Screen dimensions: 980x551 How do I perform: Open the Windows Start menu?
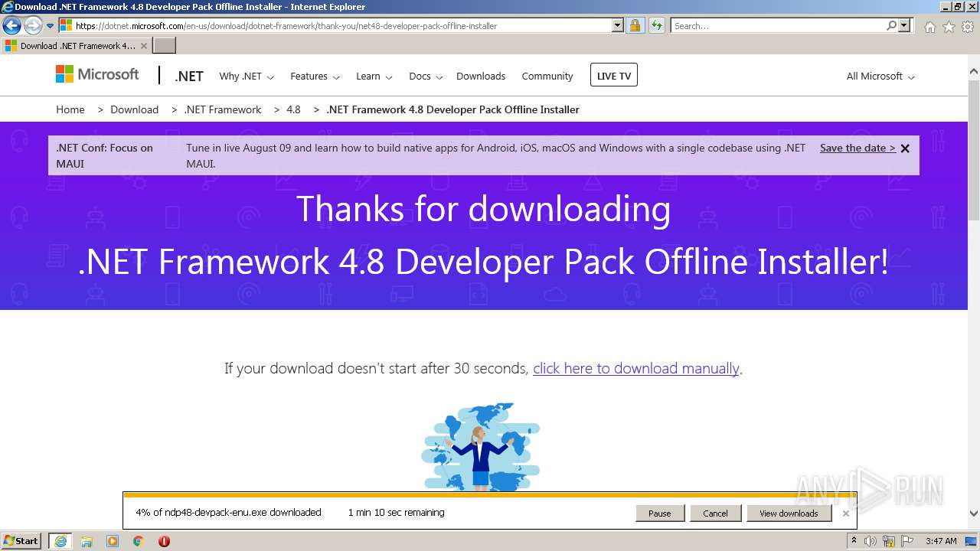point(21,540)
